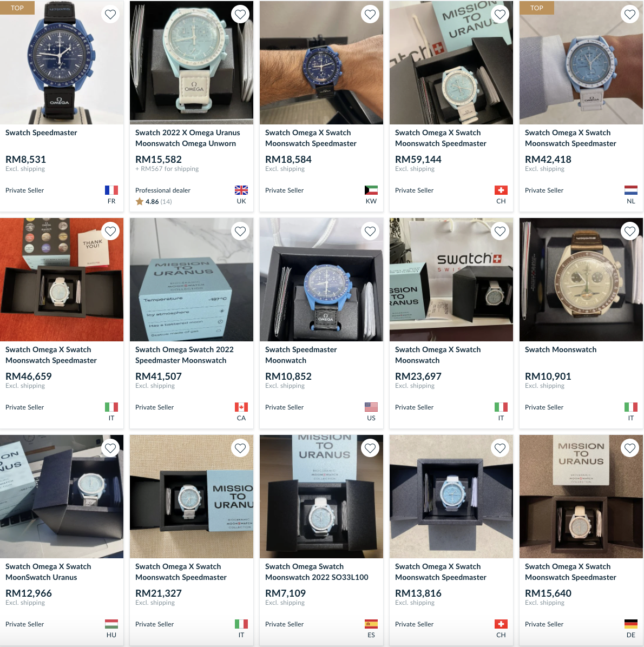
Task: Save the RM18,584 Kuwait listing to favorites
Action: coord(370,15)
